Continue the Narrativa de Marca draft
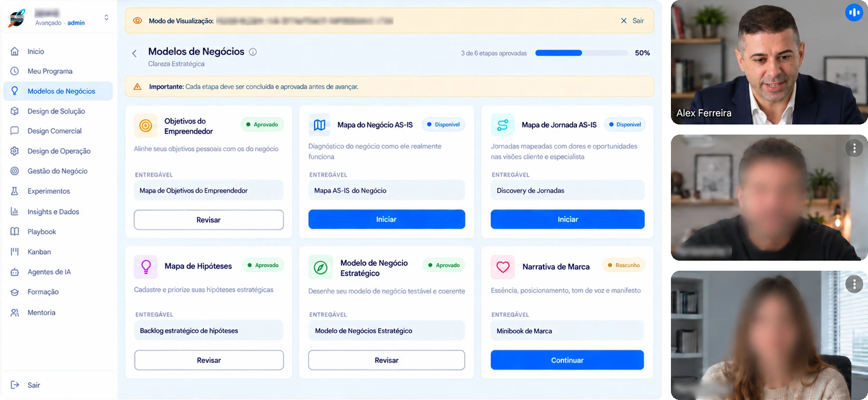 (x=567, y=360)
